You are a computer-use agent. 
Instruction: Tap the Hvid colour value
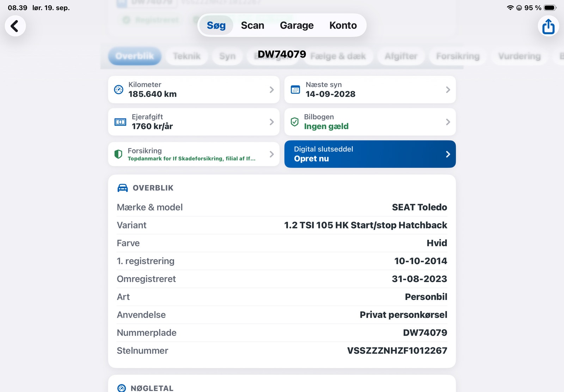pyautogui.click(x=437, y=243)
